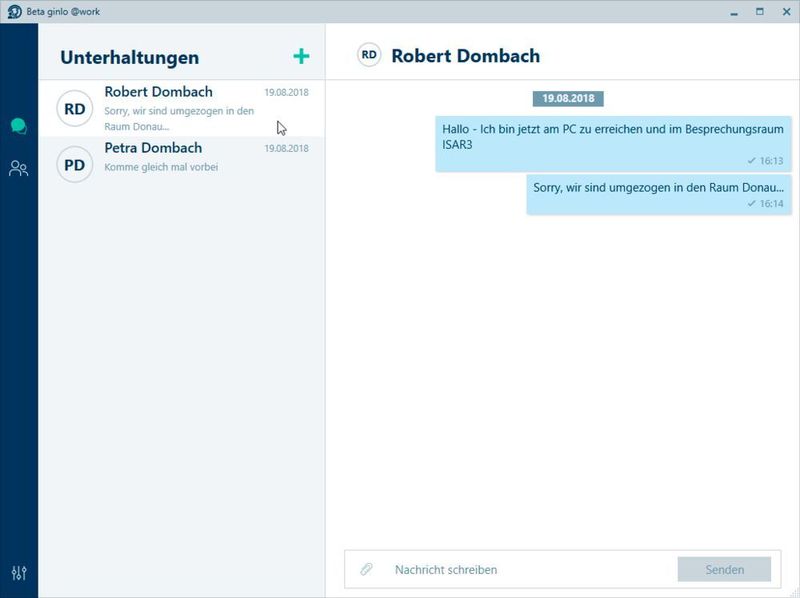The width and height of the screenshot is (800, 598).
Task: Focus the Nachricht schreiben input field
Action: click(530, 570)
